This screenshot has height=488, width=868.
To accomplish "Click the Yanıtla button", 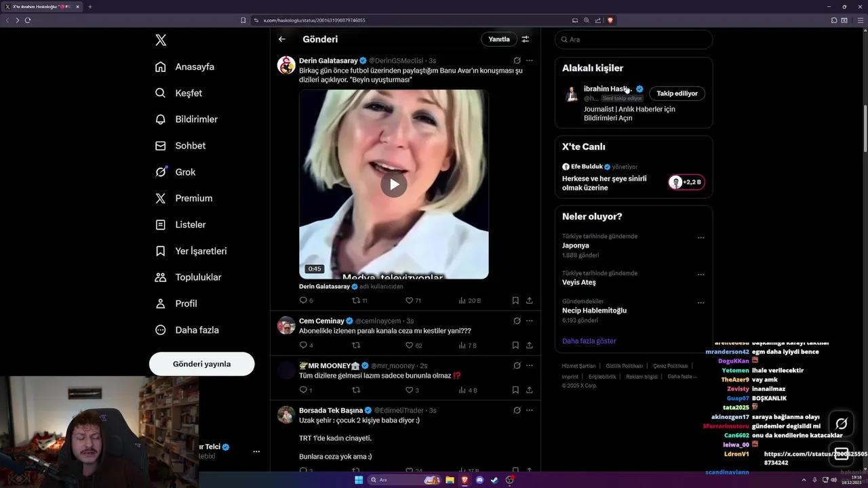I will click(499, 39).
